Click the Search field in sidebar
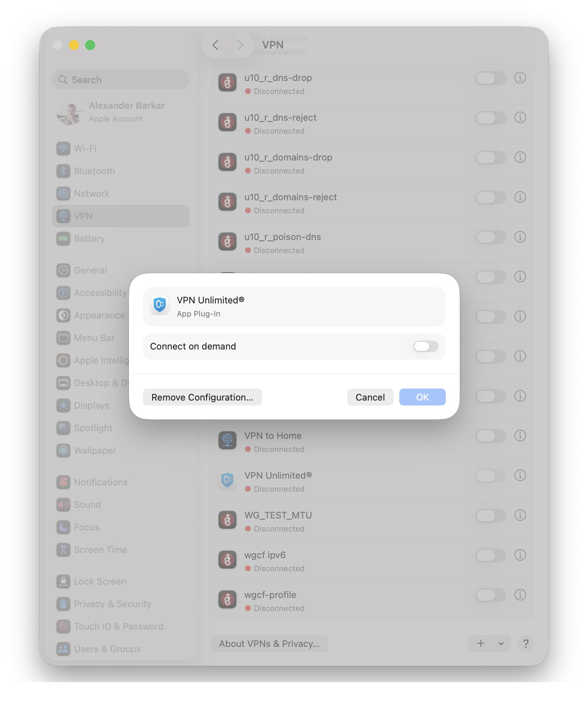The image size is (588, 718). (121, 80)
